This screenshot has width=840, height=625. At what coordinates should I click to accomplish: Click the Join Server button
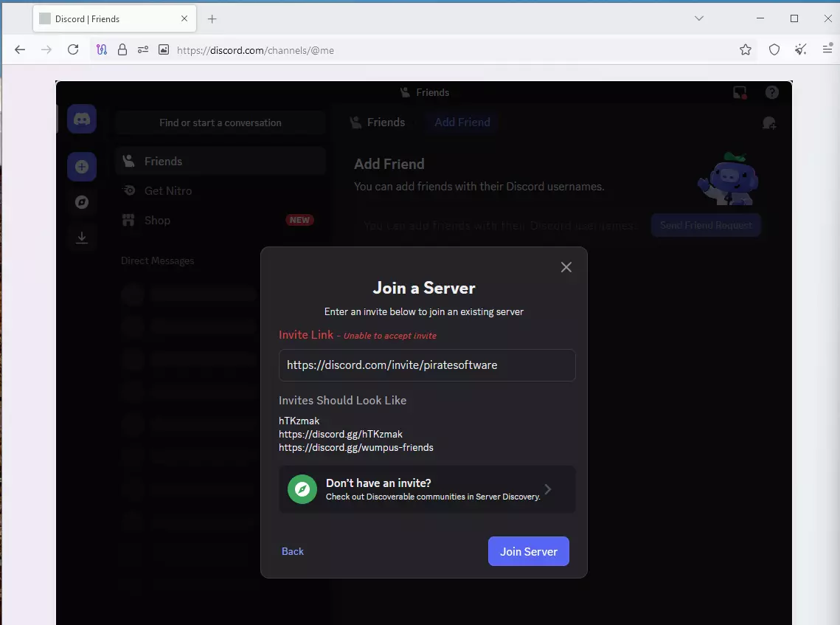[x=528, y=551]
